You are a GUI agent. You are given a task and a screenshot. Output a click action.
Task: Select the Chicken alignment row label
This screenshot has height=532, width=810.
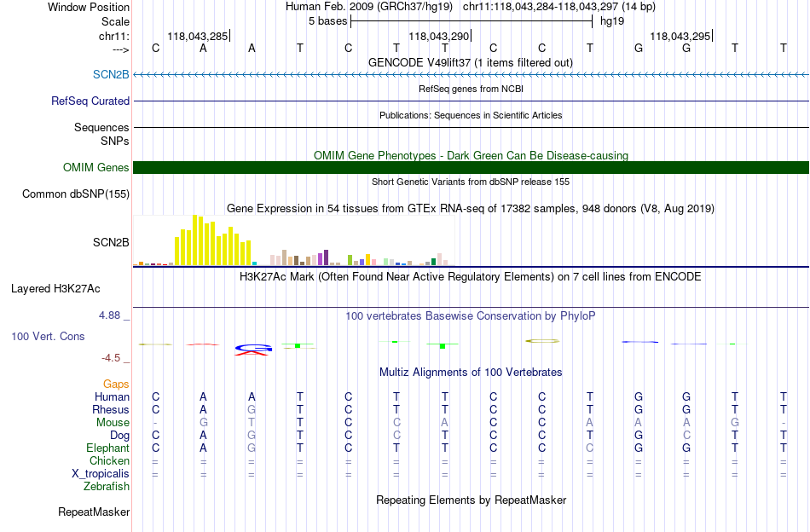109,460
